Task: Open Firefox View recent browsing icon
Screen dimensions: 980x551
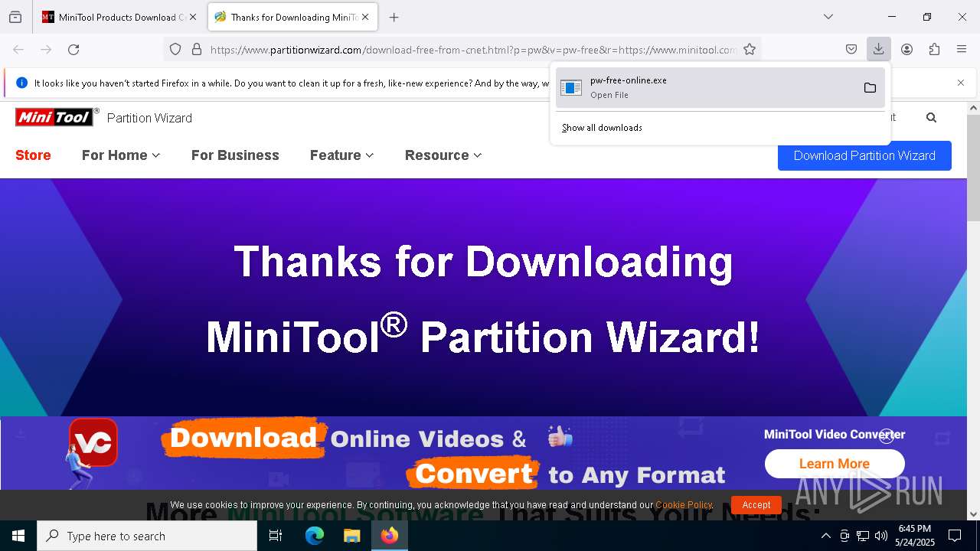Action: pyautogui.click(x=15, y=17)
